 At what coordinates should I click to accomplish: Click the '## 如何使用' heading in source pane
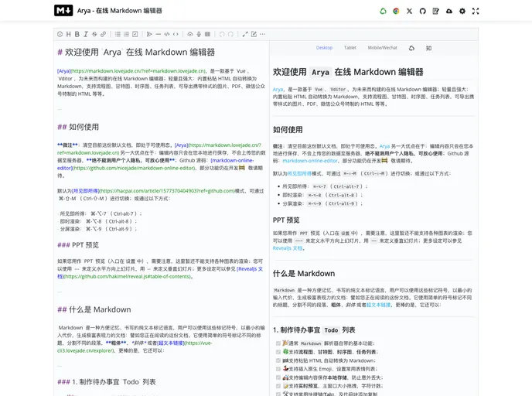(x=78, y=127)
